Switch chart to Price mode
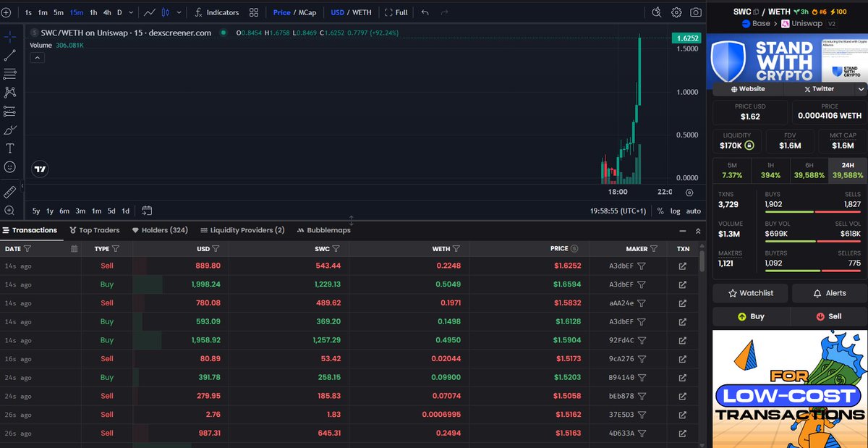This screenshot has height=448, width=868. click(281, 12)
